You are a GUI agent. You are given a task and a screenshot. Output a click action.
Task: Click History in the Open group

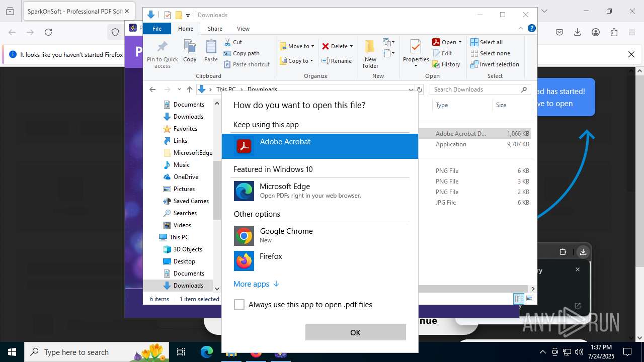(x=446, y=64)
